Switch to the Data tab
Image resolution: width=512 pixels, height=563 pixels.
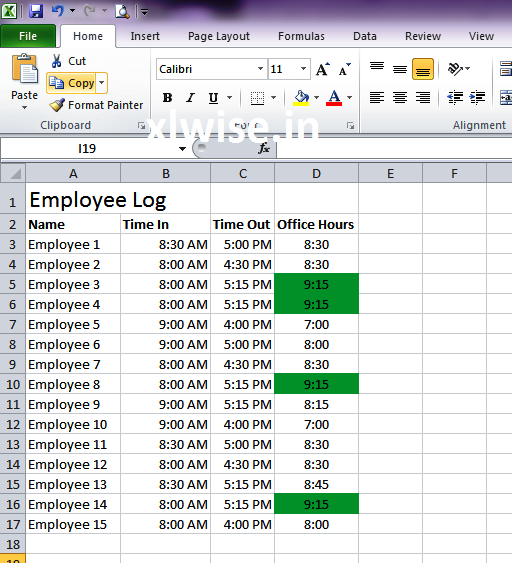(365, 36)
